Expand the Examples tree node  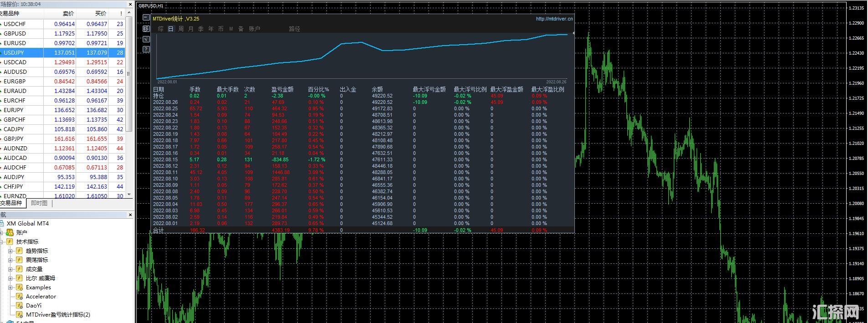tap(10, 287)
